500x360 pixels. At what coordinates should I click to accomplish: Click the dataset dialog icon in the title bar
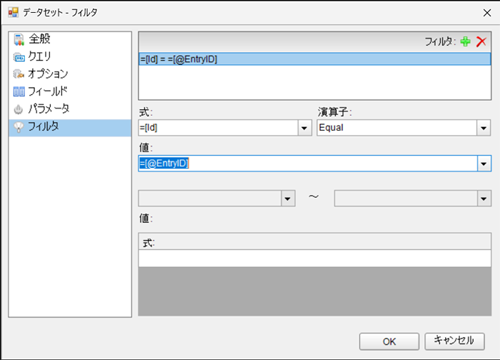coord(13,13)
